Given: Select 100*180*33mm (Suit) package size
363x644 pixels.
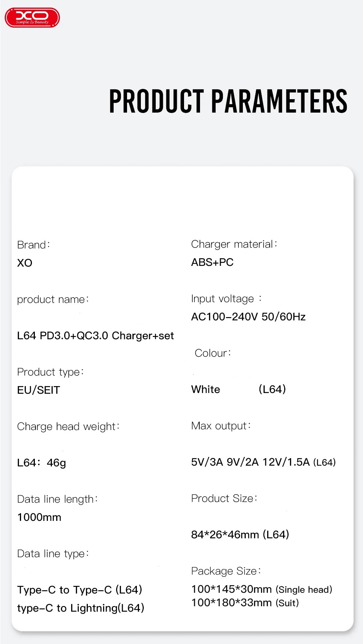Looking at the screenshot, I should pos(245,603).
